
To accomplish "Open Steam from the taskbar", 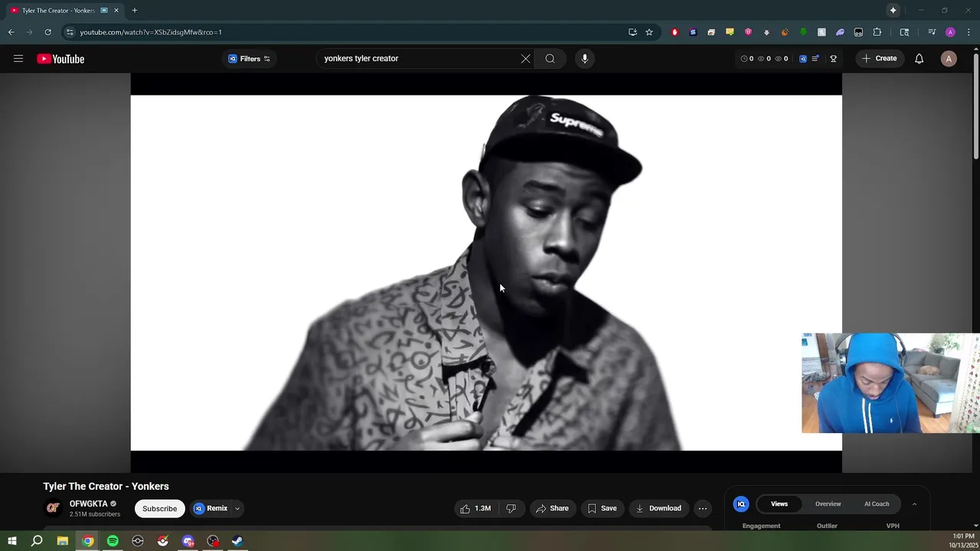I will [x=237, y=541].
